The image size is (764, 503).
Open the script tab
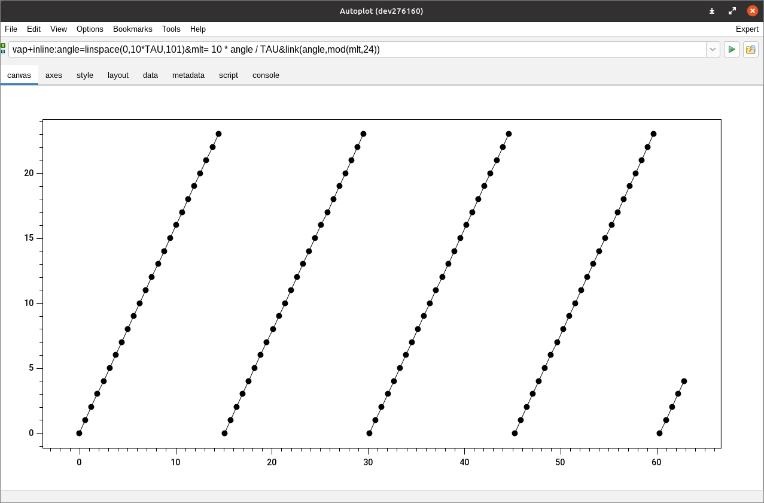click(x=228, y=75)
